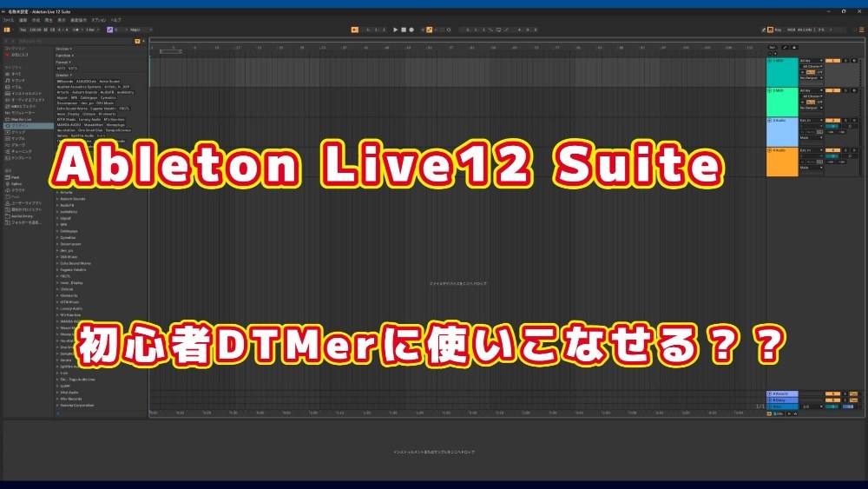Image resolution: width=868 pixels, height=489 pixels.
Task: Click the green 2 MIDI track header
Action: click(x=782, y=102)
